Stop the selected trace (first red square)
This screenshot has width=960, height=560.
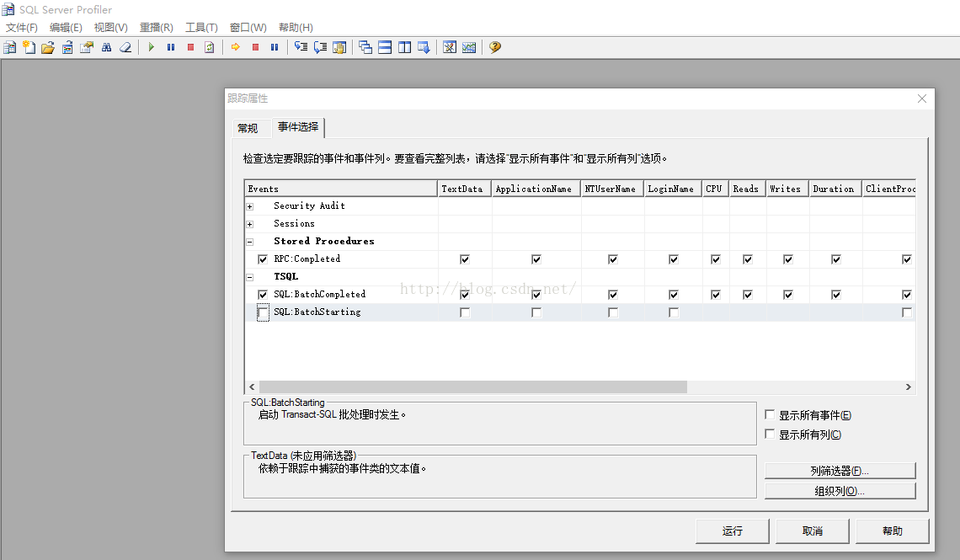tap(190, 47)
